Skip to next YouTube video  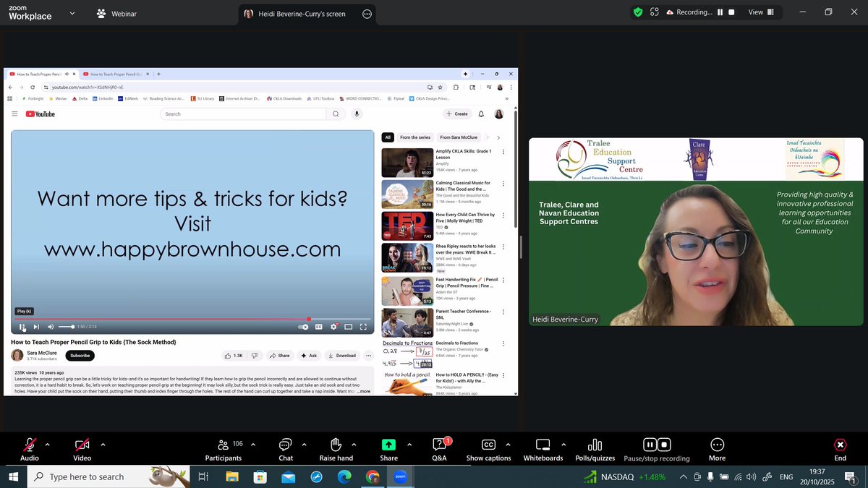coord(36,327)
